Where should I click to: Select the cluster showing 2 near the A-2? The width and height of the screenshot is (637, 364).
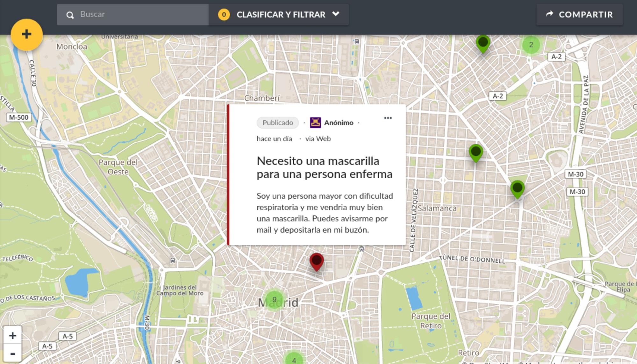[x=531, y=45]
